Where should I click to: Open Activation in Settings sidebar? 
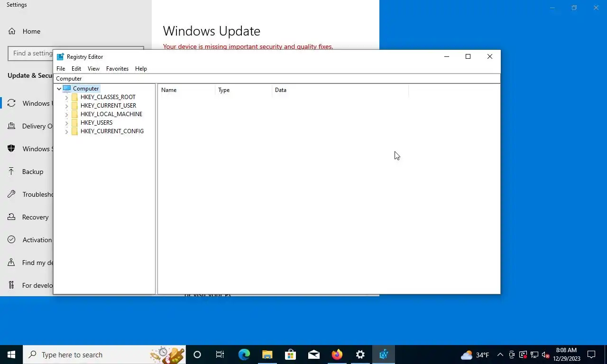click(x=37, y=240)
